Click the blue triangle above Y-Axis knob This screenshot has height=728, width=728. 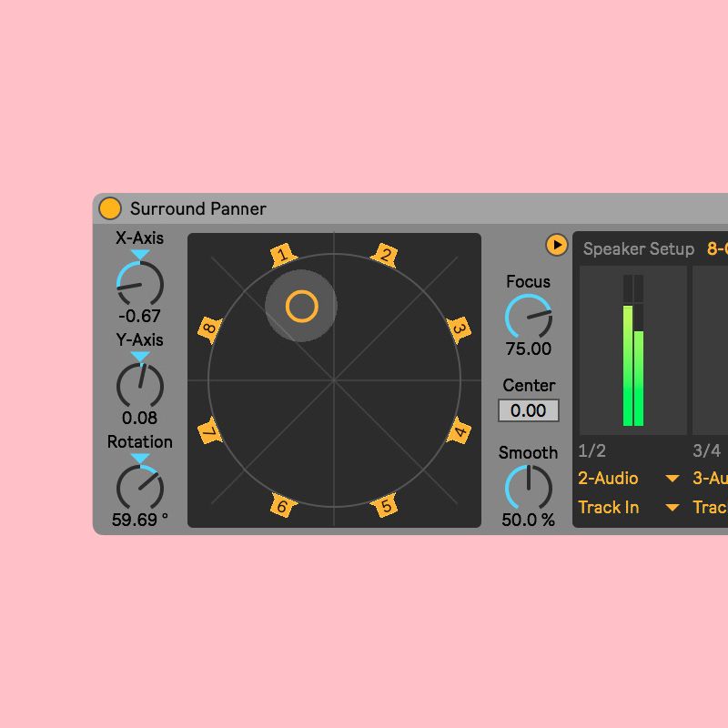pos(140,357)
